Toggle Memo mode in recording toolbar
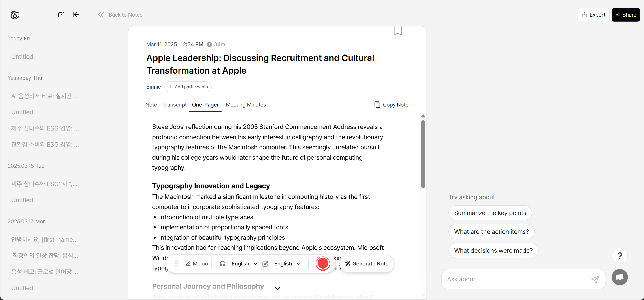This screenshot has height=300, width=644. [x=197, y=264]
